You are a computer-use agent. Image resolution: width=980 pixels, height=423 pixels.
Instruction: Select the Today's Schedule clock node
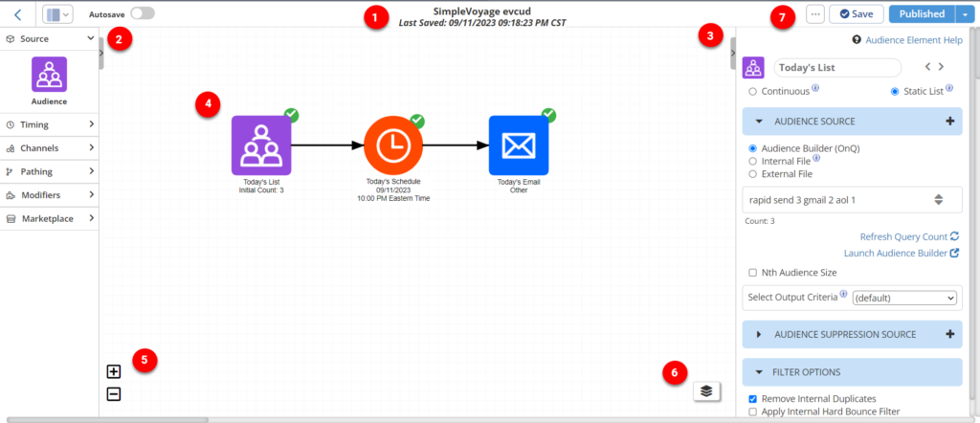click(393, 145)
